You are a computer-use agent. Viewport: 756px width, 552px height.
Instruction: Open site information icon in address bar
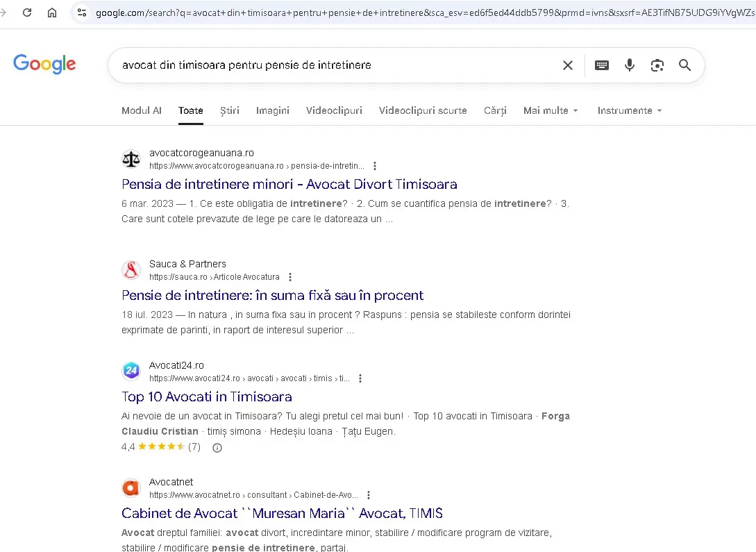pos(82,12)
